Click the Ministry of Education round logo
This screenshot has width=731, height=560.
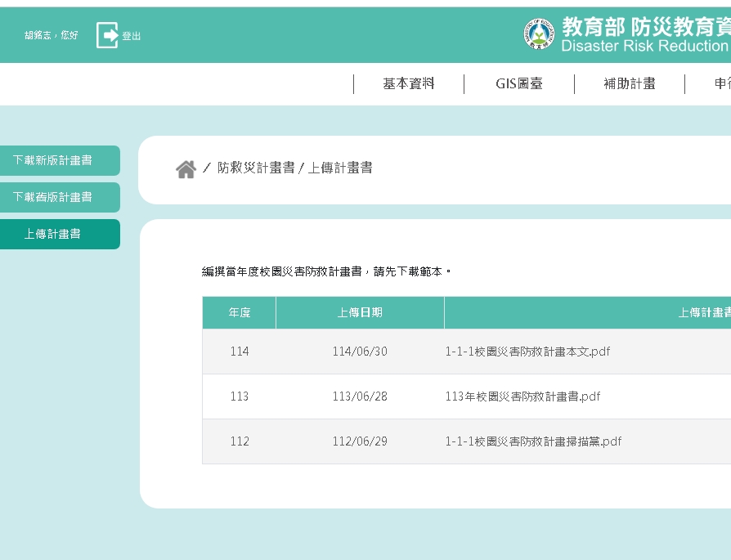pos(540,34)
